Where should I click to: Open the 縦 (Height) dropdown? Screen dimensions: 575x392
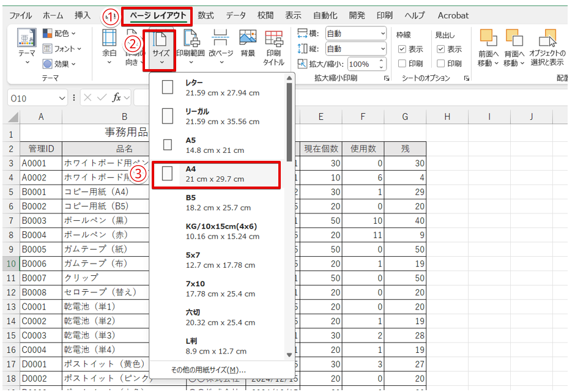tap(383, 48)
